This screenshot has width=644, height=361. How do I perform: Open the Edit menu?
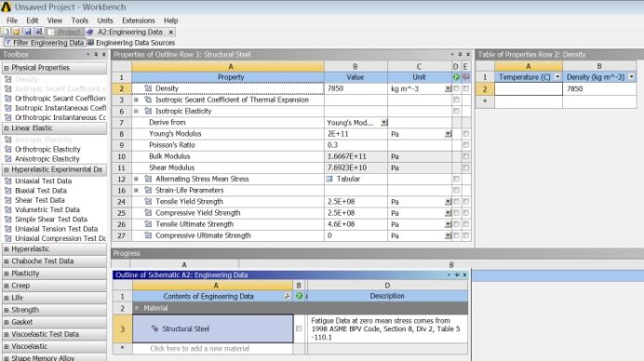32,20
